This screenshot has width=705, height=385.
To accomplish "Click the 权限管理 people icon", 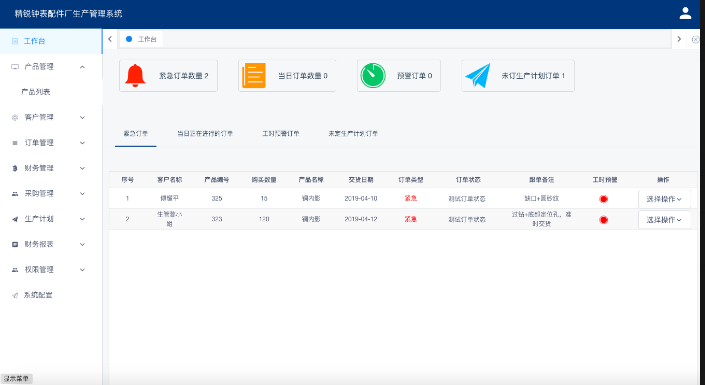I will (x=15, y=270).
